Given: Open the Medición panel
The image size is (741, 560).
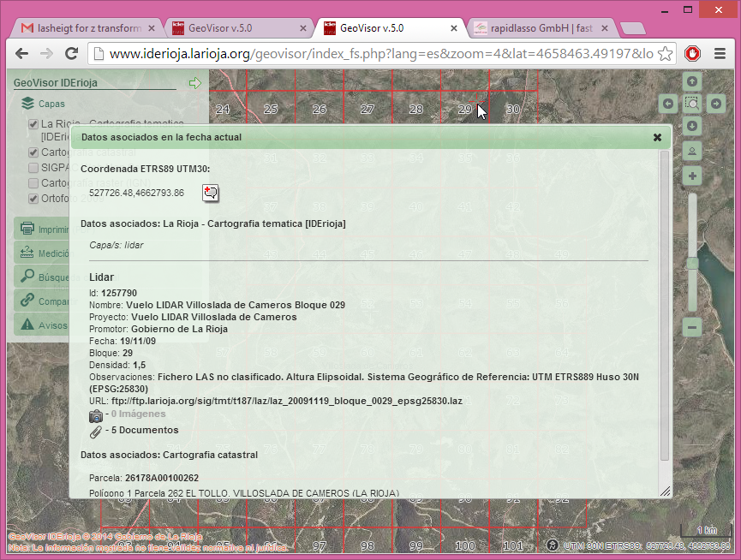Looking at the screenshot, I should (x=51, y=253).
